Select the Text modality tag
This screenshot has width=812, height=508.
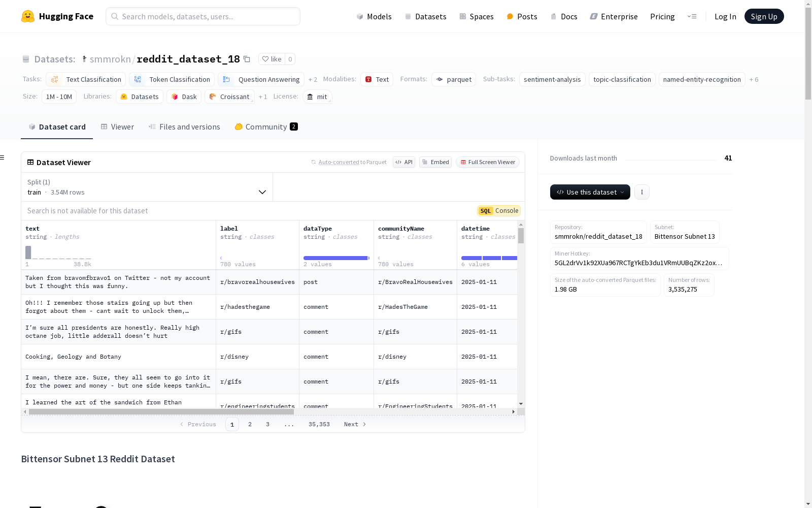377,79
